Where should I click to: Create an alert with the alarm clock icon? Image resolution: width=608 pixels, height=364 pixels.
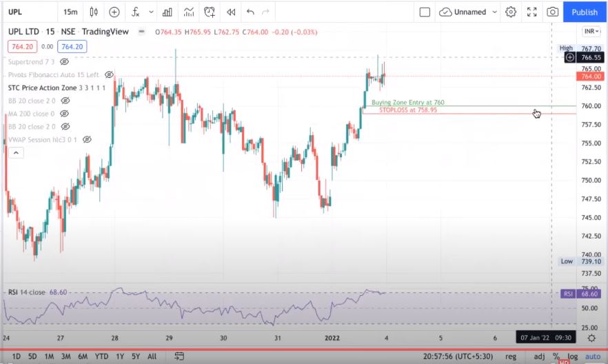[209, 12]
